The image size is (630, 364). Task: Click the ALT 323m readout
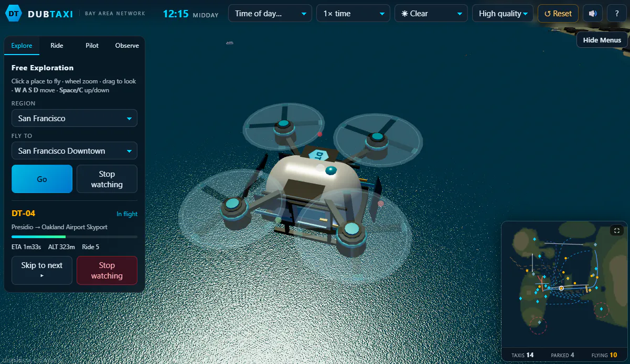pyautogui.click(x=62, y=247)
